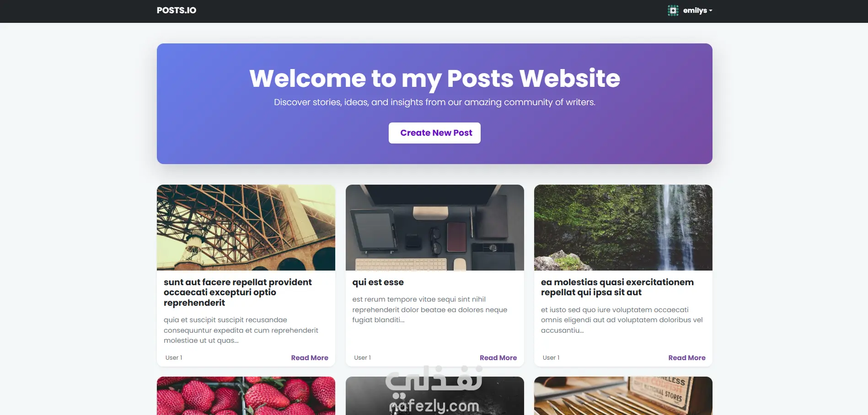Select the 'sunt aut facere repellat' post title
Image resolution: width=868 pixels, height=415 pixels.
(x=238, y=293)
